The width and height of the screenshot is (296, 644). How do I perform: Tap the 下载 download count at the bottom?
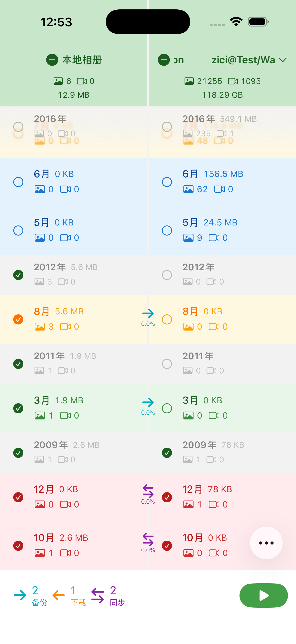(78, 596)
